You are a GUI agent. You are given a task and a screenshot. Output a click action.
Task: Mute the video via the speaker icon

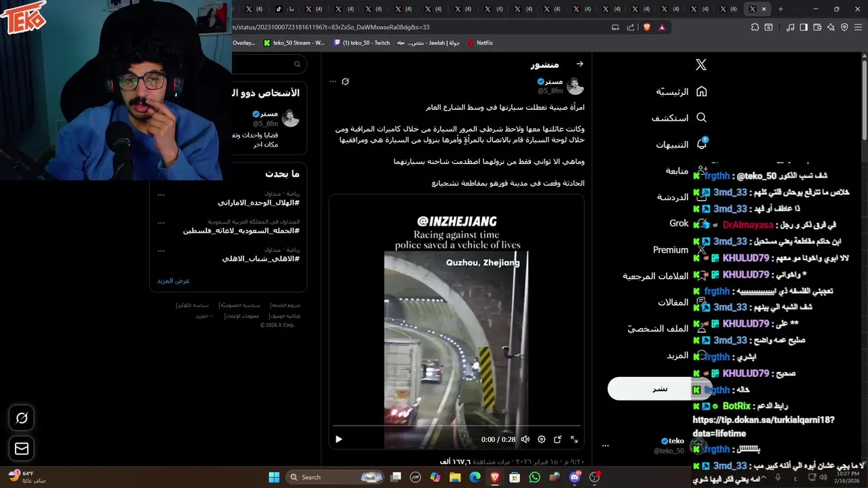coord(525,439)
